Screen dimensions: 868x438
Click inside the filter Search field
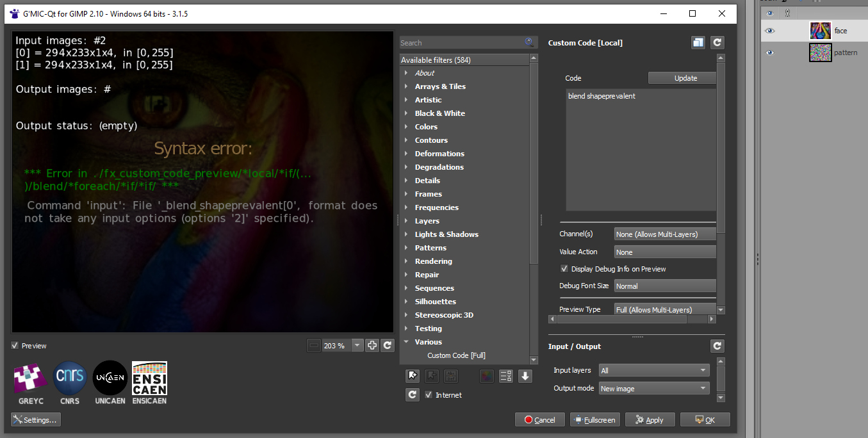click(461, 43)
